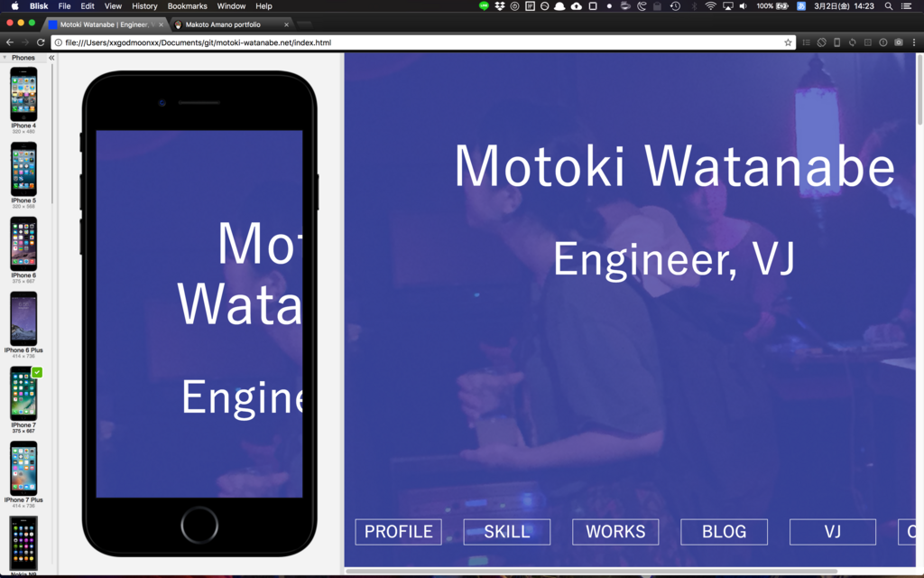Reload the page with the refresh icon
The height and width of the screenshot is (578, 924).
41,42
